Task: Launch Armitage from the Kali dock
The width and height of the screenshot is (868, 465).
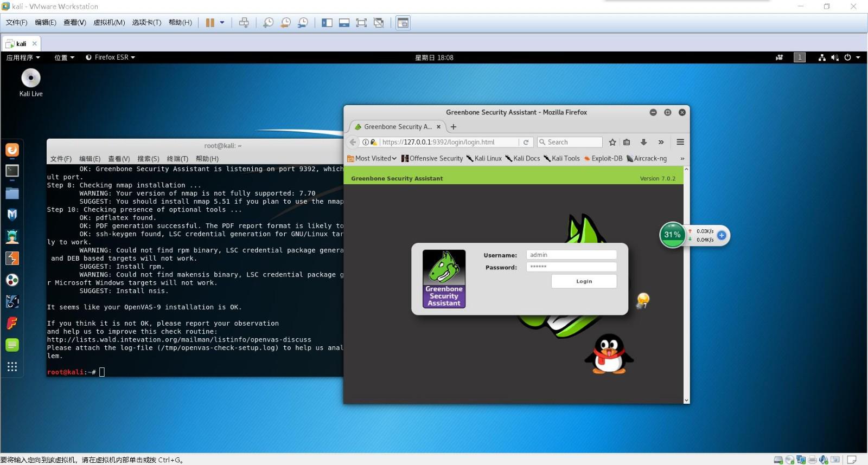Action: tap(12, 236)
